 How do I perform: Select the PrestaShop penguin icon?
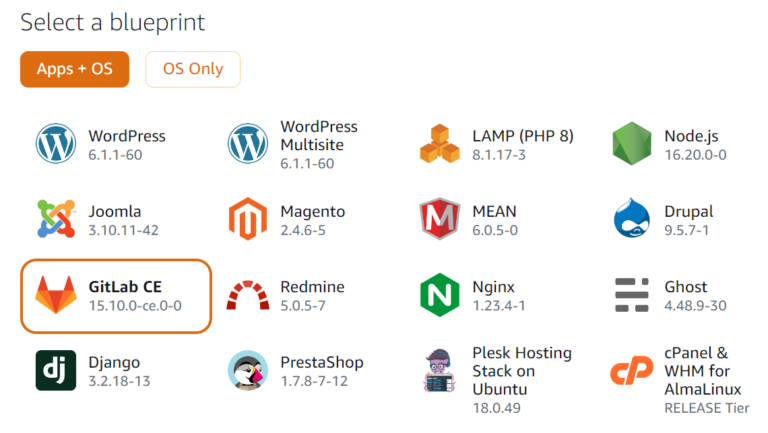pyautogui.click(x=248, y=371)
